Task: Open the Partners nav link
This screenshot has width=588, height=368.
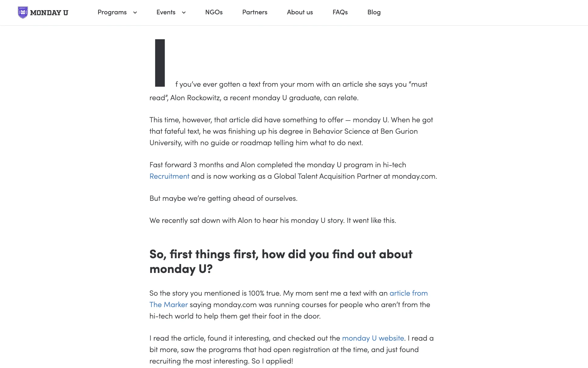Action: pyautogui.click(x=254, y=12)
